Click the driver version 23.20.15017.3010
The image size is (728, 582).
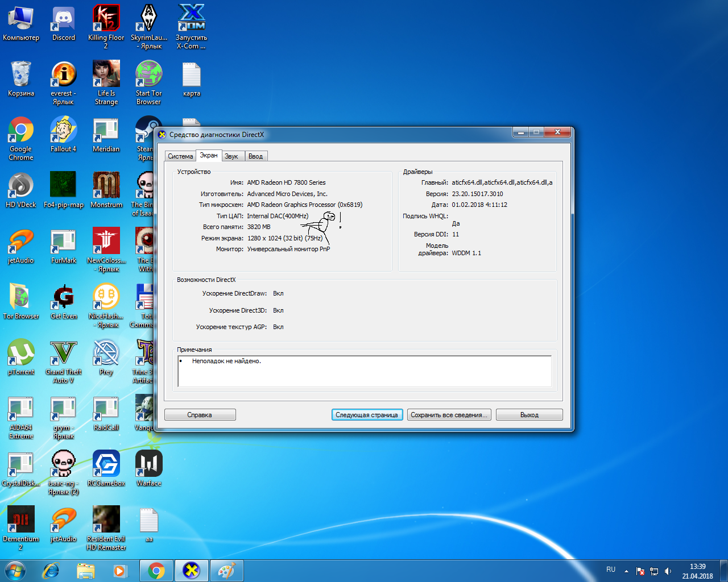(478, 194)
